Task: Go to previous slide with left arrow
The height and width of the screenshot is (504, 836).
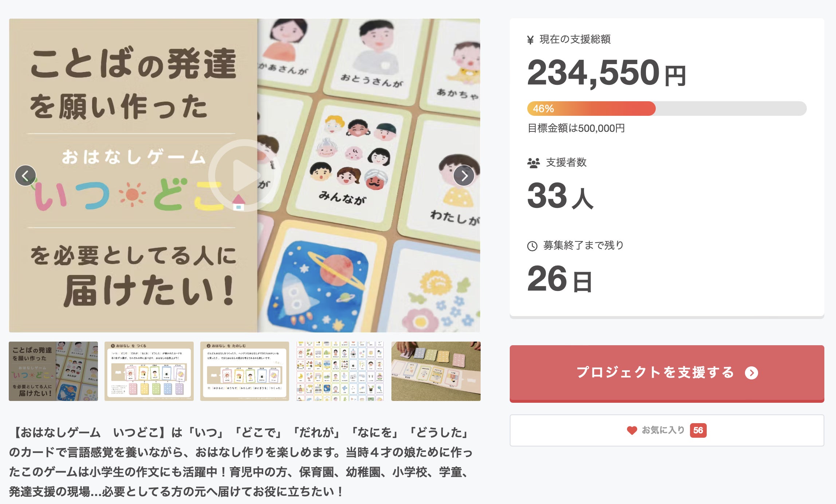Action: coord(25,176)
